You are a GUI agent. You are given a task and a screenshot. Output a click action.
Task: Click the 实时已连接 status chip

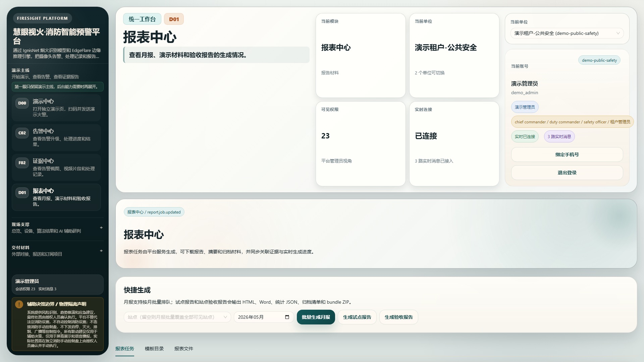(525, 137)
